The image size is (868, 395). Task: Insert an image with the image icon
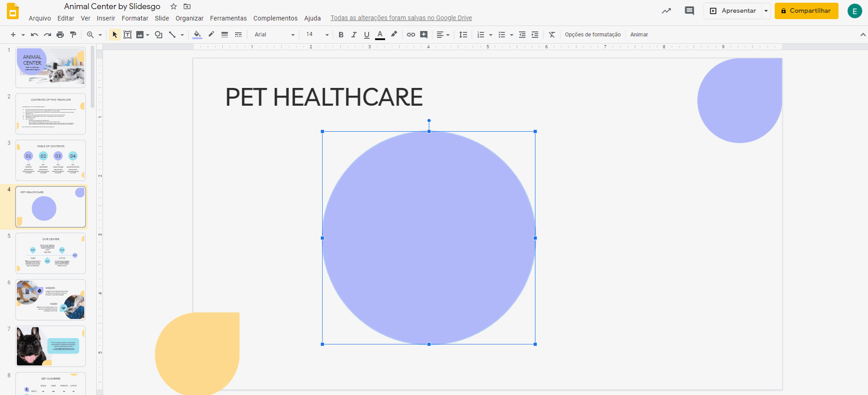click(140, 35)
